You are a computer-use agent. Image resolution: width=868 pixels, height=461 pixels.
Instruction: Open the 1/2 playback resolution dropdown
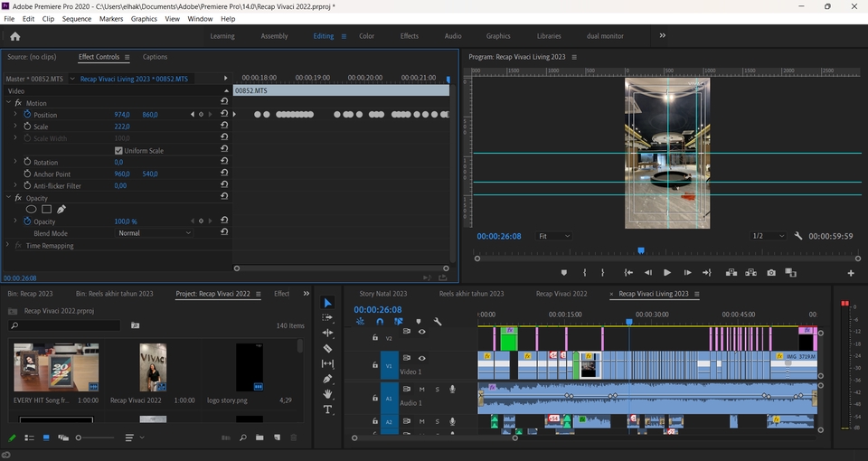coord(768,236)
